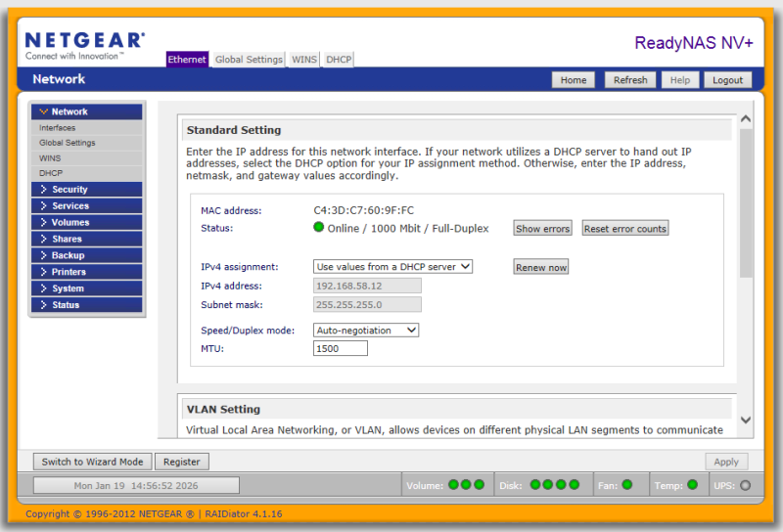783x532 pixels.
Task: Click the MTU input field
Action: pyautogui.click(x=341, y=348)
